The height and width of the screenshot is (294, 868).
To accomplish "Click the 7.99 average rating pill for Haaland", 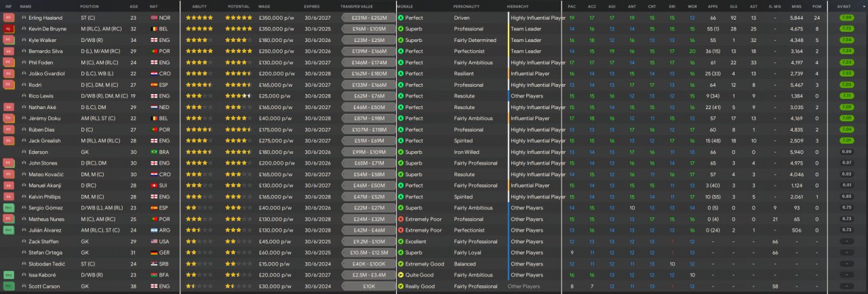I will [846, 18].
